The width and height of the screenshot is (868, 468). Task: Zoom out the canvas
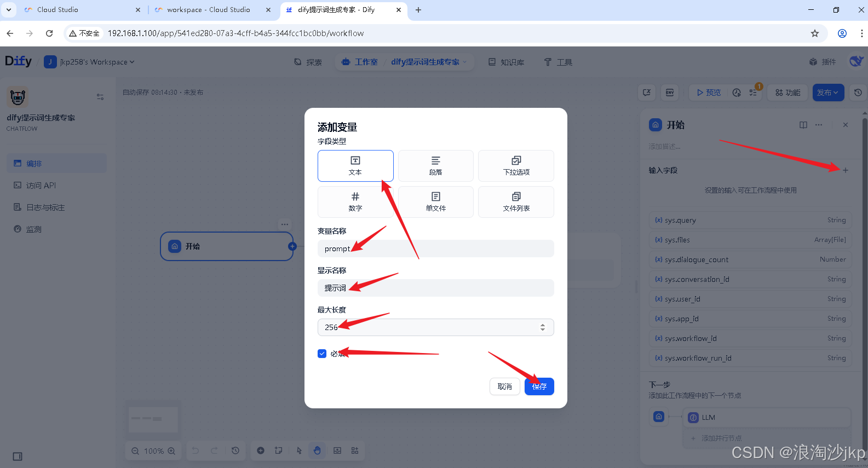[135, 451]
